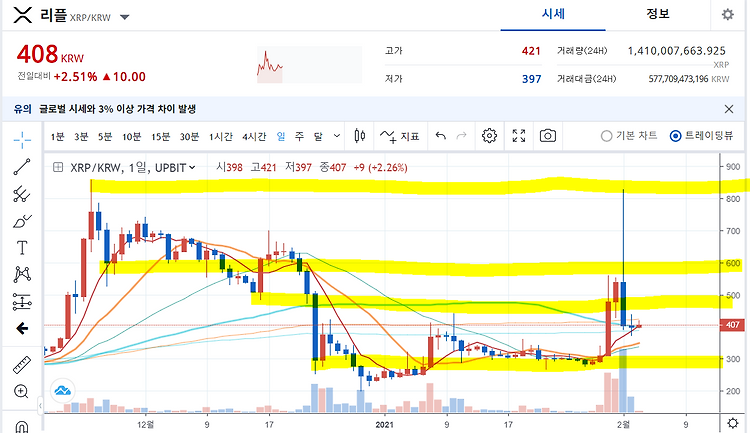750x433 pixels.
Task: Set interval to 5분
Action: (105, 137)
